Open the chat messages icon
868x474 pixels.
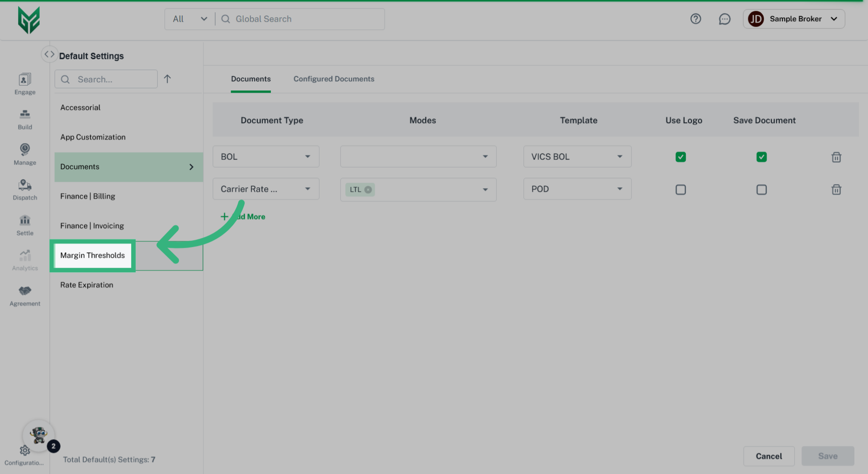click(x=724, y=19)
